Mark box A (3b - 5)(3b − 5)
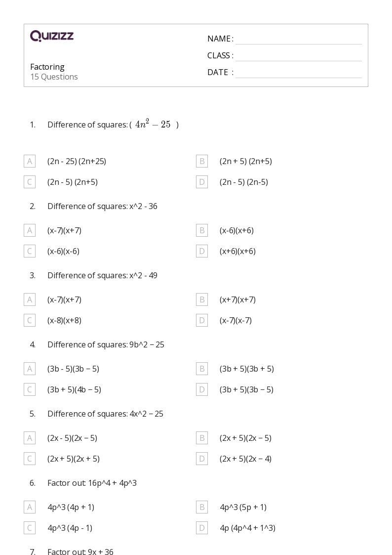This screenshot has width=392, height=555. coord(30,369)
